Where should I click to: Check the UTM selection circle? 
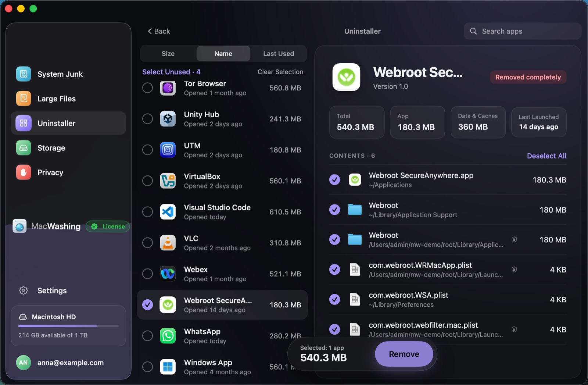pos(147,150)
